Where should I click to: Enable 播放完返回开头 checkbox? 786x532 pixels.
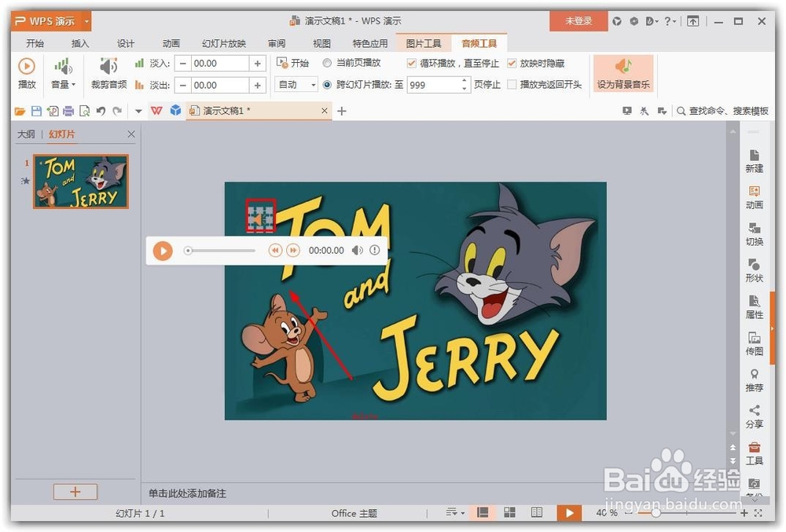[512, 84]
